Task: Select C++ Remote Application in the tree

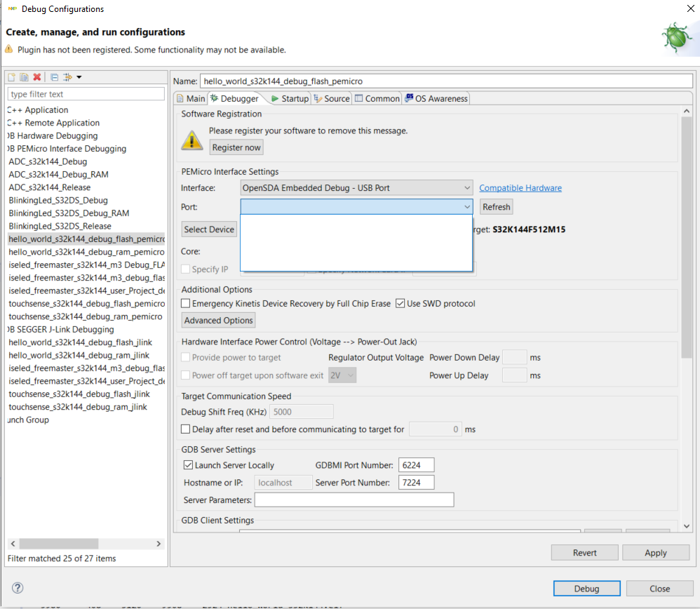Action: [x=54, y=123]
